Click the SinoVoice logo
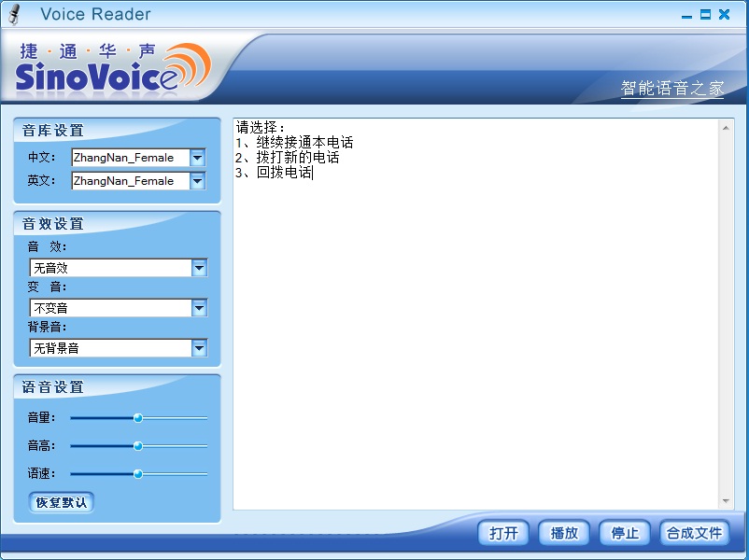The width and height of the screenshot is (749, 560). click(x=112, y=68)
